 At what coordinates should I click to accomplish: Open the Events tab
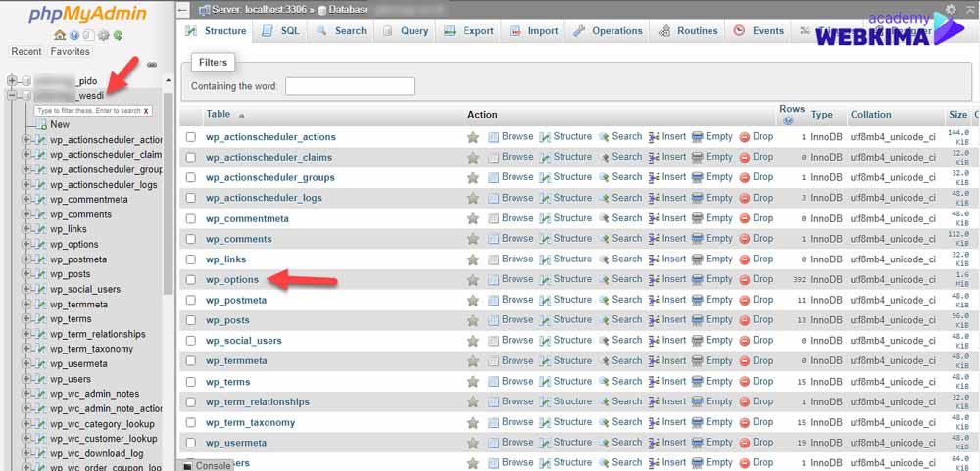pos(759,31)
